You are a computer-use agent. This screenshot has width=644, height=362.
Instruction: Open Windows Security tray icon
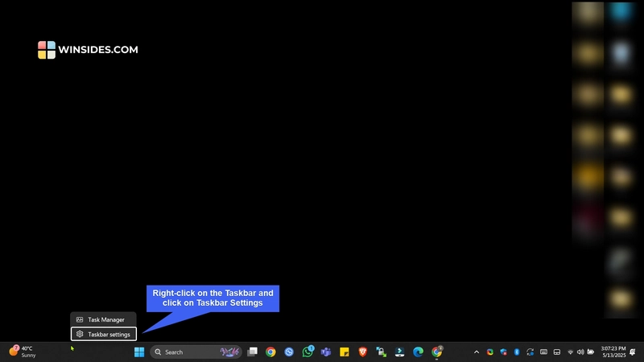[x=503, y=352]
